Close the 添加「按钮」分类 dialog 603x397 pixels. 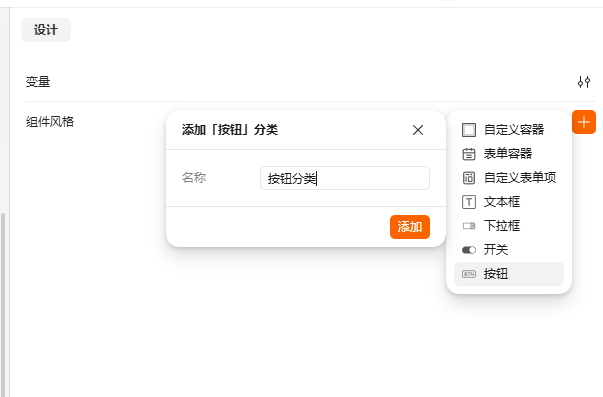point(418,130)
